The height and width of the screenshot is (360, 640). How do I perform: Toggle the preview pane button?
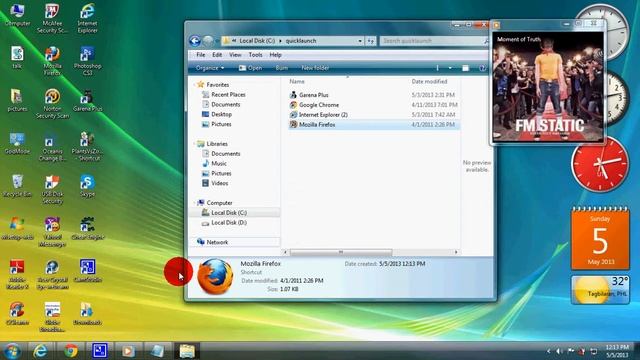465,68
